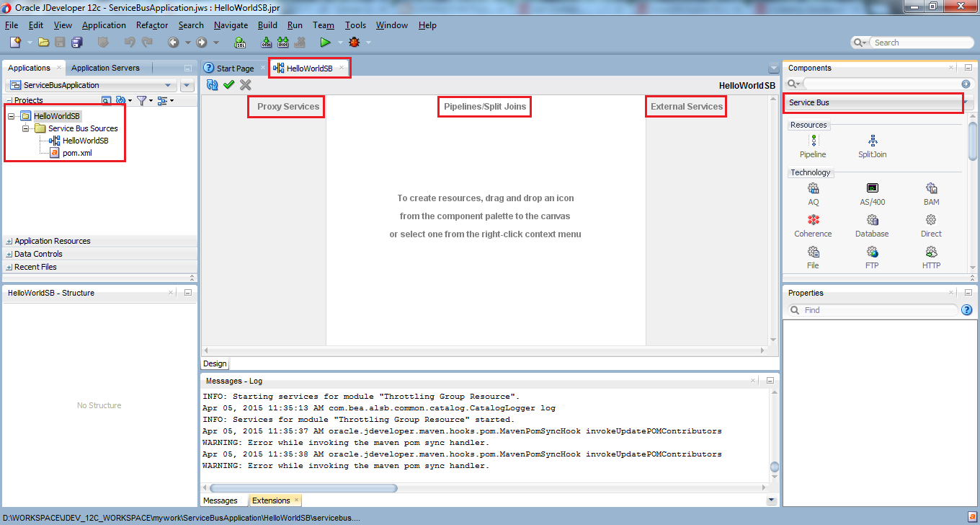Viewport: 980px width, 525px height.
Task: Click the Properties panel help icon
Action: [x=967, y=310]
